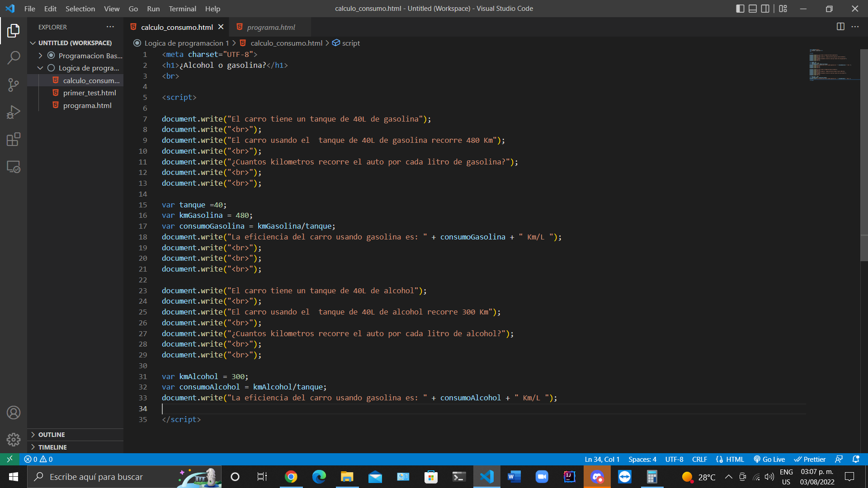Viewport: 868px width, 488px height.
Task: Open the Remote Explorer view
Action: (x=14, y=167)
